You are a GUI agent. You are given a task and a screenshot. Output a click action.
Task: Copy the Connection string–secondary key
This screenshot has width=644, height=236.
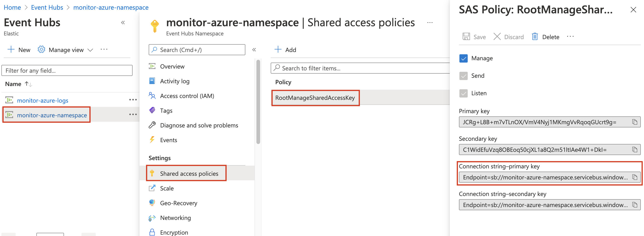[x=635, y=205]
